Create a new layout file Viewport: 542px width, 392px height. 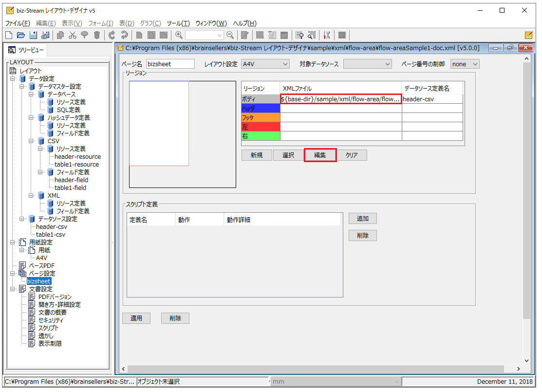pos(9,35)
